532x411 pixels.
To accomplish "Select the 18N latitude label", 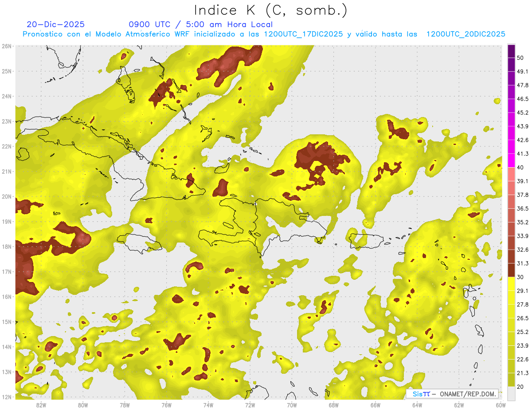I will (x=7, y=247).
